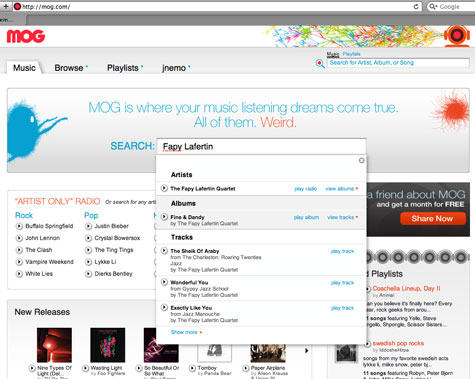475x379 pixels.
Task: Add a new browser tab
Action: [6, 6]
